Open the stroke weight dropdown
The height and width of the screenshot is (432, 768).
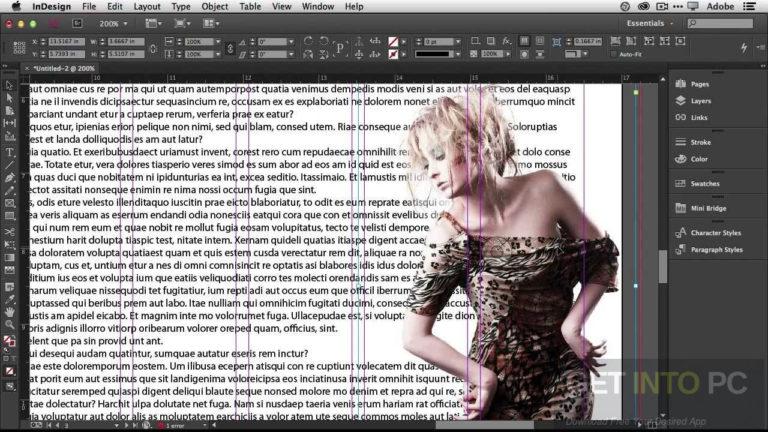tap(458, 42)
